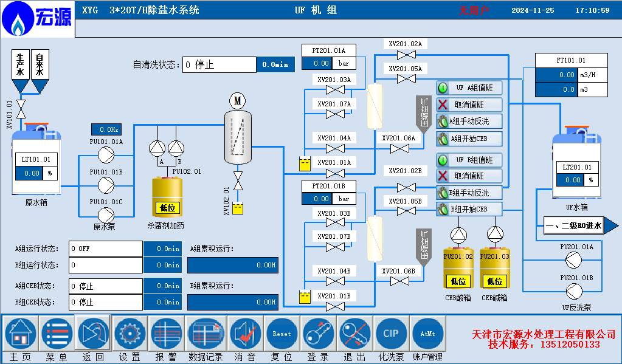The image size is (622, 364).
Task: Click the 退出 logout icon
Action: 354,334
